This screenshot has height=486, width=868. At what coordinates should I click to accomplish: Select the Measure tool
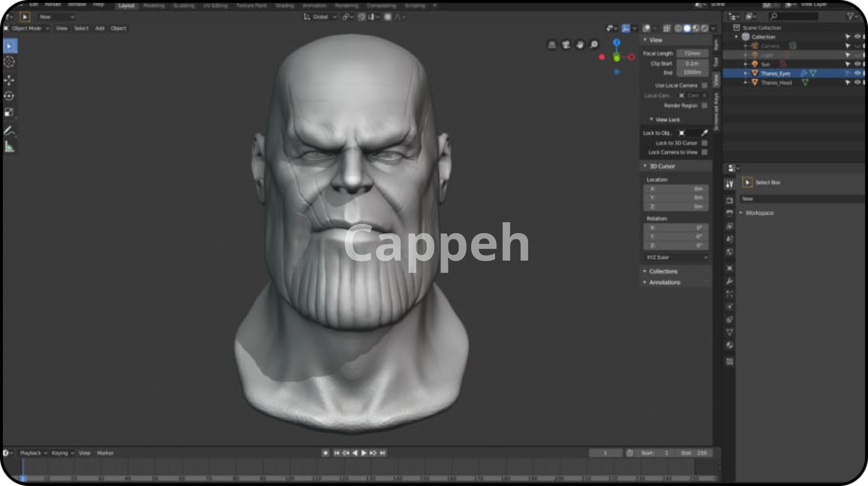point(9,147)
